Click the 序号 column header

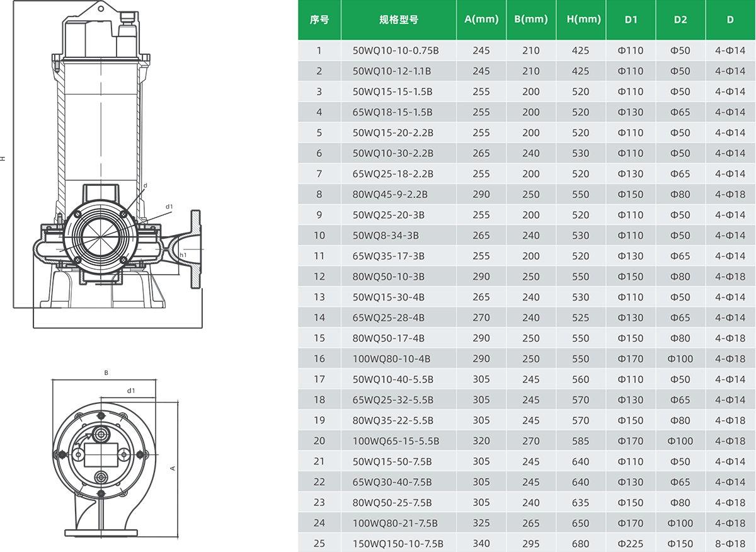319,20
